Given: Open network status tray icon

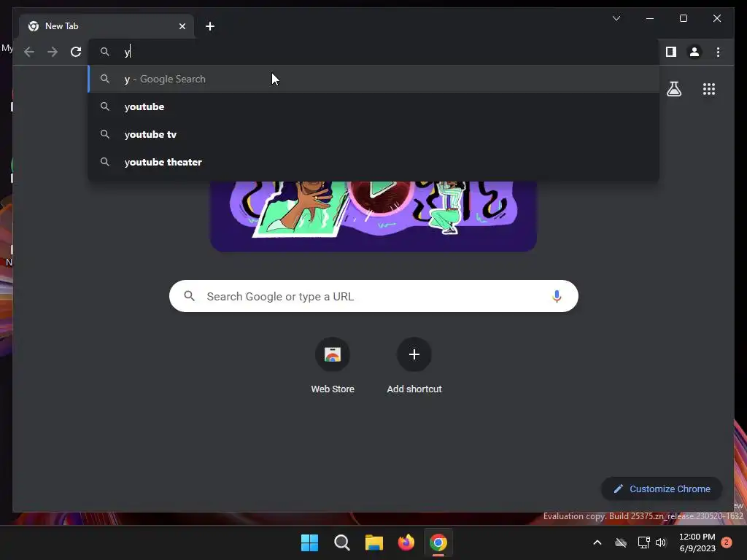Looking at the screenshot, I should (x=643, y=542).
